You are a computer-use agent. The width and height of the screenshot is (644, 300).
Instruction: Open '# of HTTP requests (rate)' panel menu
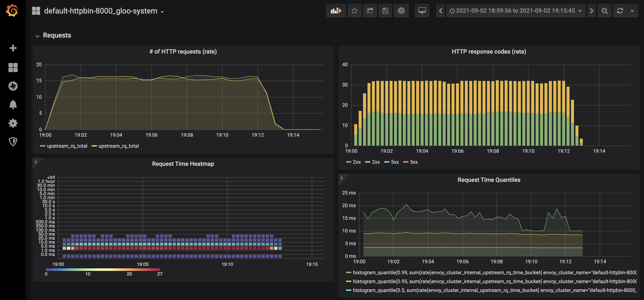pos(183,51)
